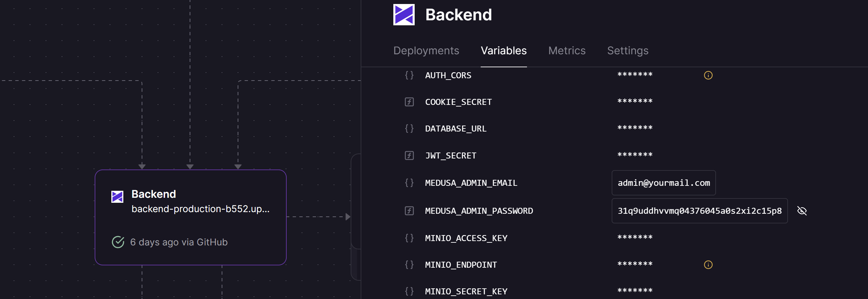Switch to the Metrics tab

click(567, 51)
